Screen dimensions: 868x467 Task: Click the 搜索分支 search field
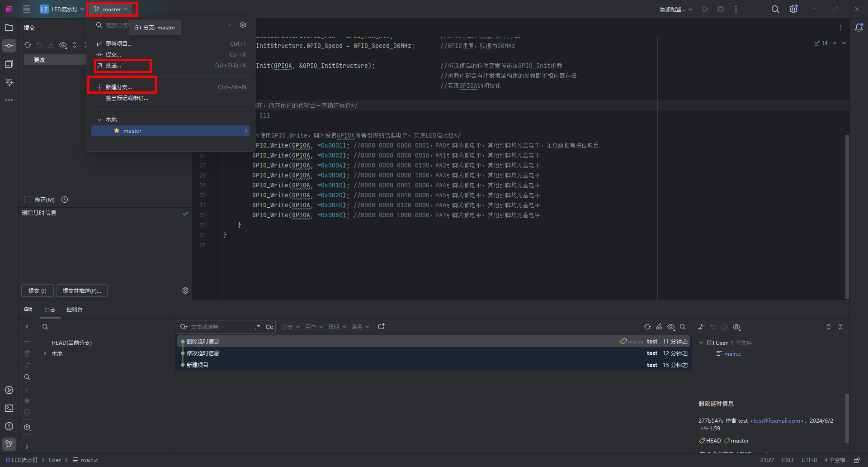[117, 25]
